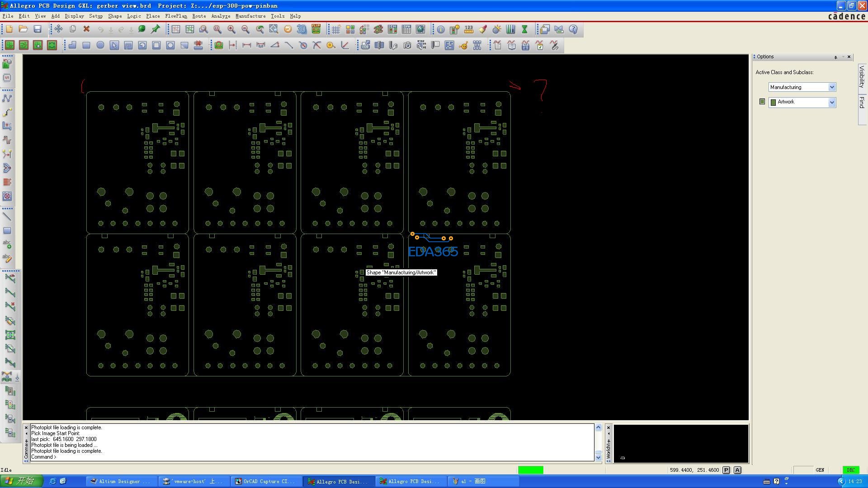Switch to the Visibility side tab
868x488 pixels.
tap(862, 76)
